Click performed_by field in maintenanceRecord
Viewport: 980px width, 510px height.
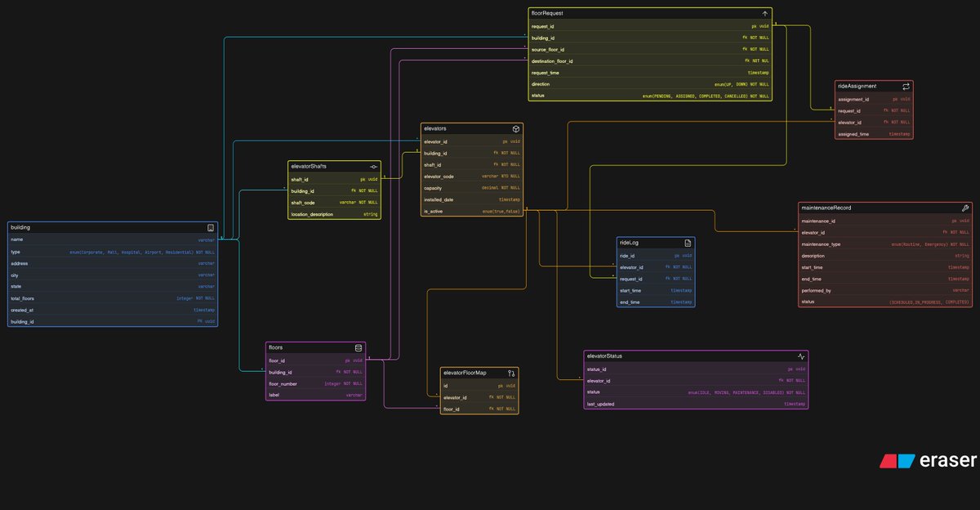click(885, 290)
